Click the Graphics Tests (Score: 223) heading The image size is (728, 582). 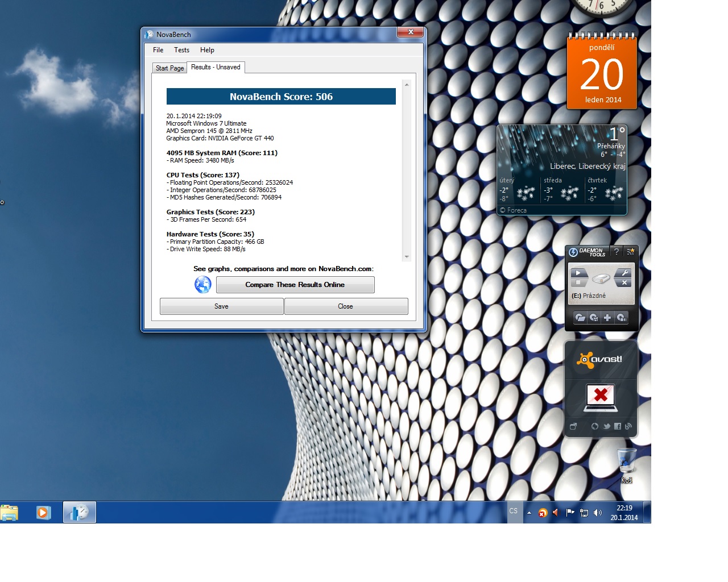[210, 212]
